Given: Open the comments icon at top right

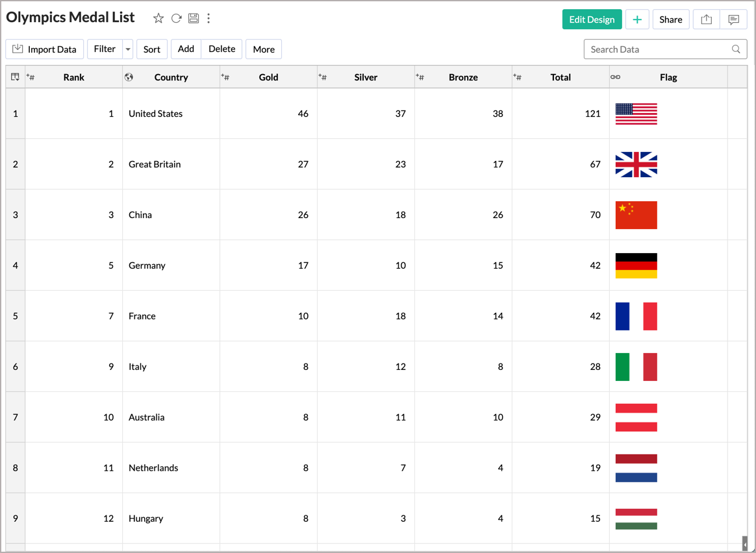Looking at the screenshot, I should pos(733,19).
